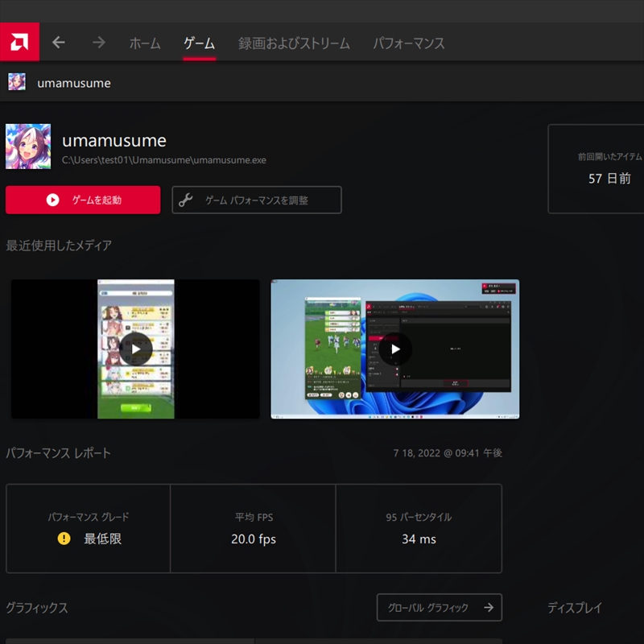Click report date 7 18, 2022 timestamp
644x644 pixels.
pos(448,453)
